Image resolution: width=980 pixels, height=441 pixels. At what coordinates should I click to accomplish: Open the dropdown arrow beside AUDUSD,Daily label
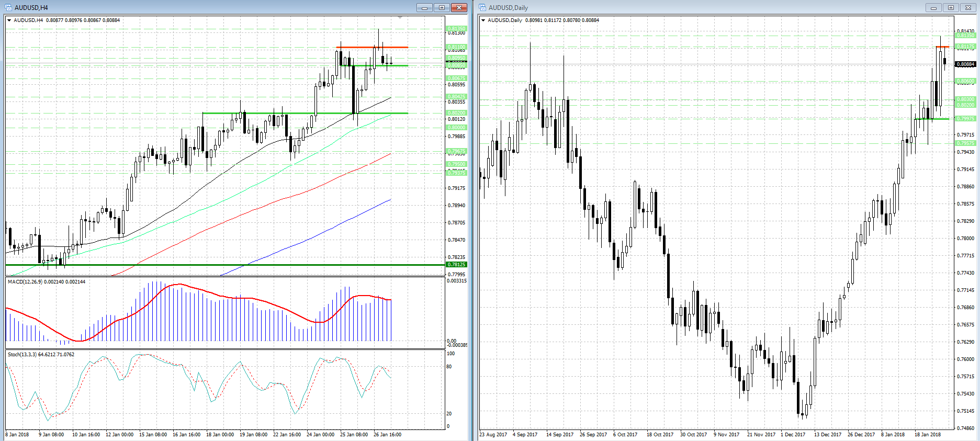(x=483, y=20)
